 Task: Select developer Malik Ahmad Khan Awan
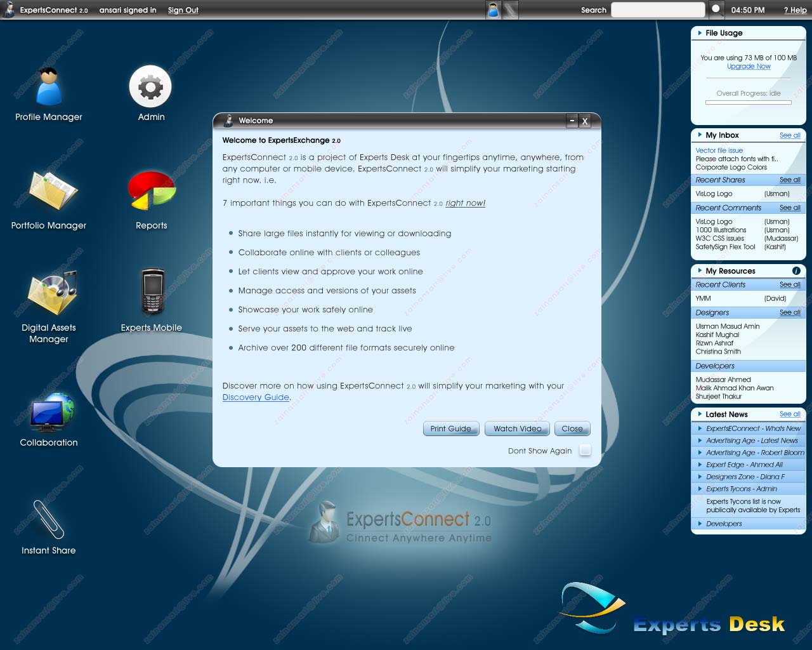point(735,388)
